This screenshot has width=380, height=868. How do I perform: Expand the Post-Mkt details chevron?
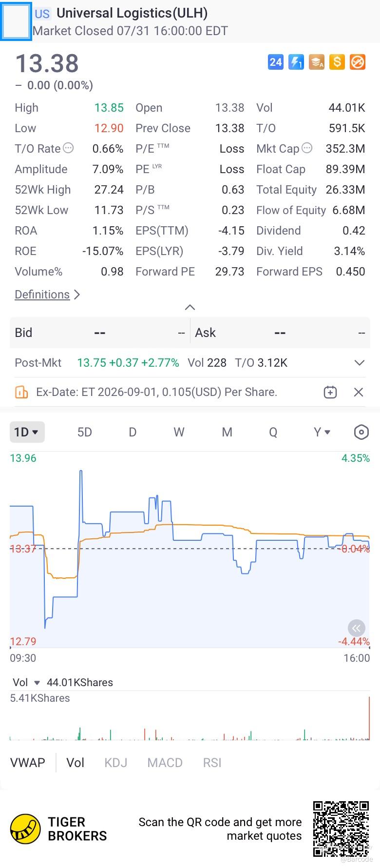click(x=360, y=363)
